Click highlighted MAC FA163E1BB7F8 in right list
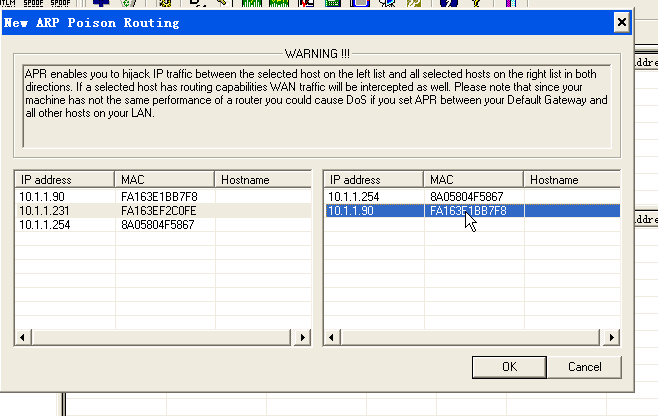Screen dimensions: 658x416 [468, 211]
